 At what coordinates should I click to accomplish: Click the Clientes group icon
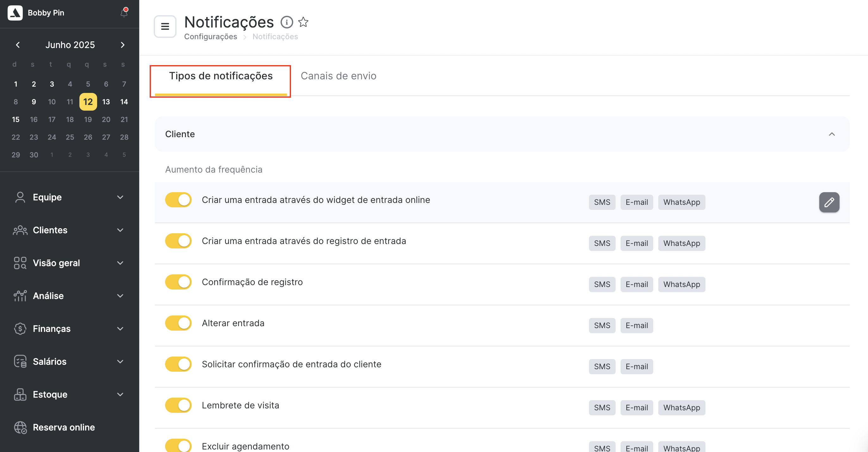tap(20, 230)
